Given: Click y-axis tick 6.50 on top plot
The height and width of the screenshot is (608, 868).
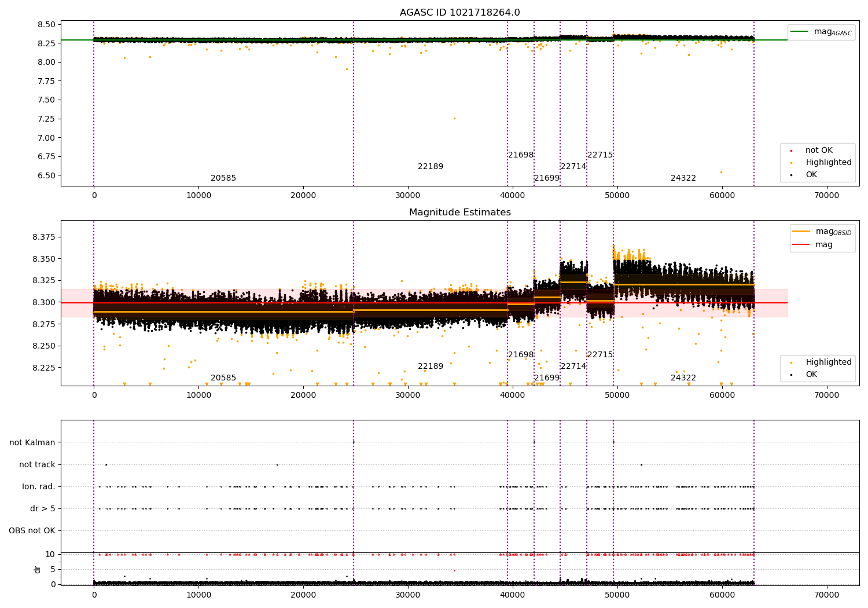Looking at the screenshot, I should pos(46,176).
